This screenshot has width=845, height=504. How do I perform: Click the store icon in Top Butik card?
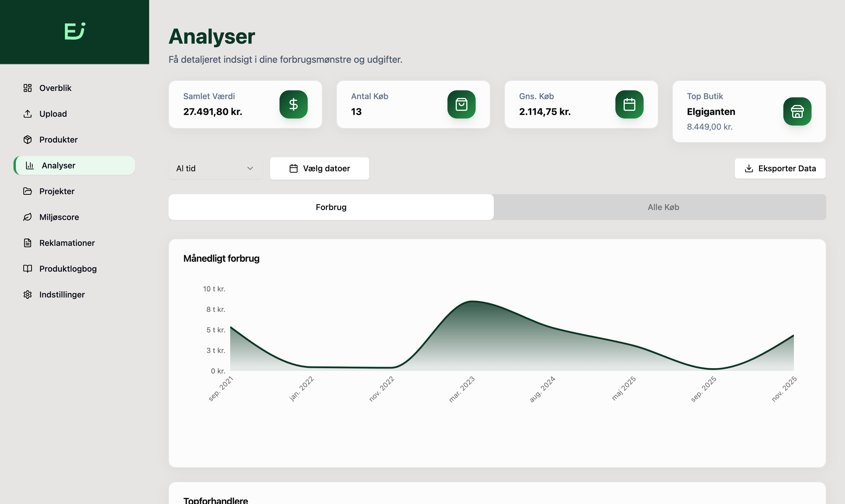click(797, 111)
